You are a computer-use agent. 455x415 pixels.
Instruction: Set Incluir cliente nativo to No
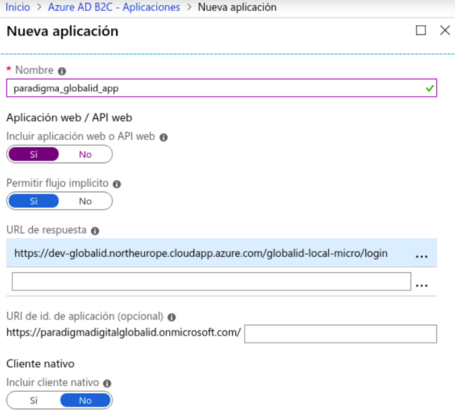click(85, 400)
